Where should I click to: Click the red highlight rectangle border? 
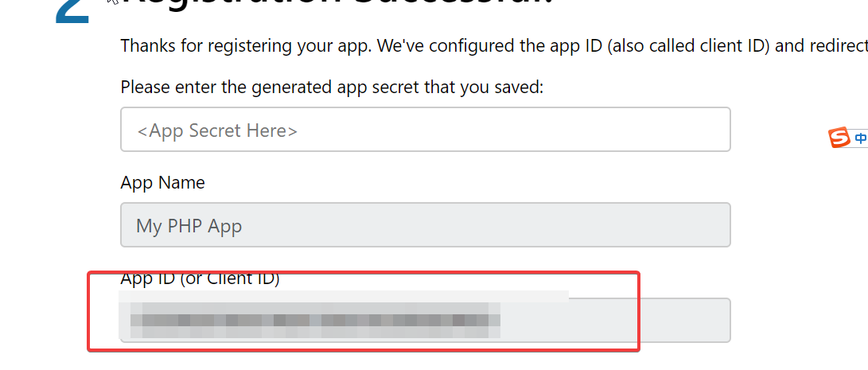363,272
